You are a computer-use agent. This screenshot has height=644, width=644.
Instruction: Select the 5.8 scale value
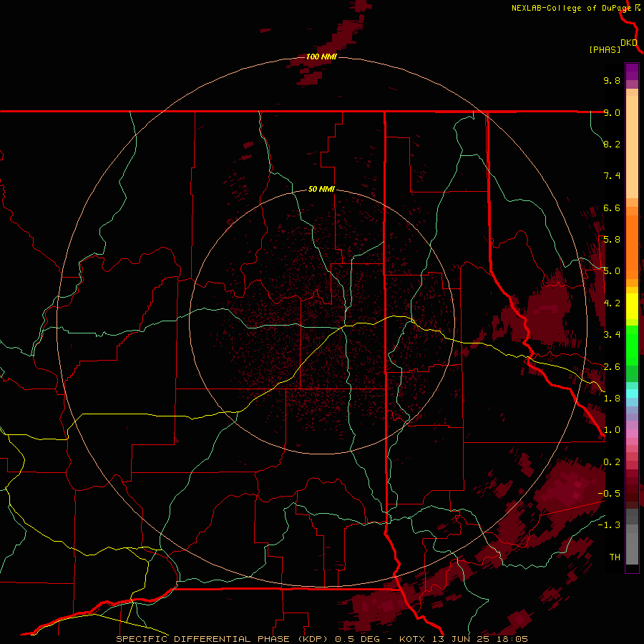612,239
